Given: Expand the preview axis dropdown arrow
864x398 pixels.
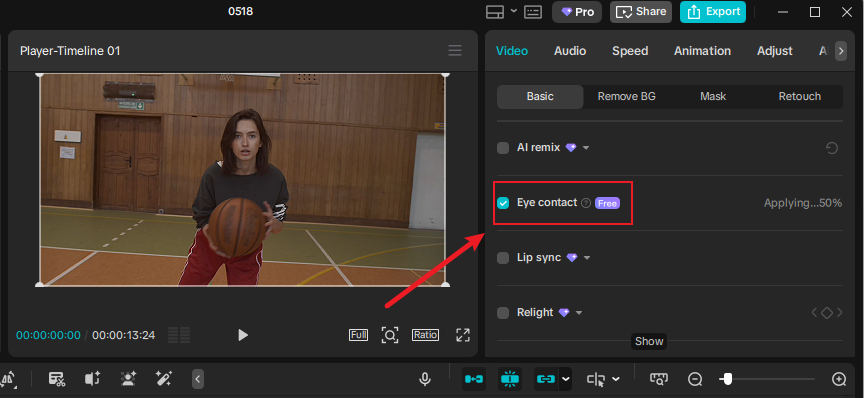Looking at the screenshot, I should [x=616, y=379].
